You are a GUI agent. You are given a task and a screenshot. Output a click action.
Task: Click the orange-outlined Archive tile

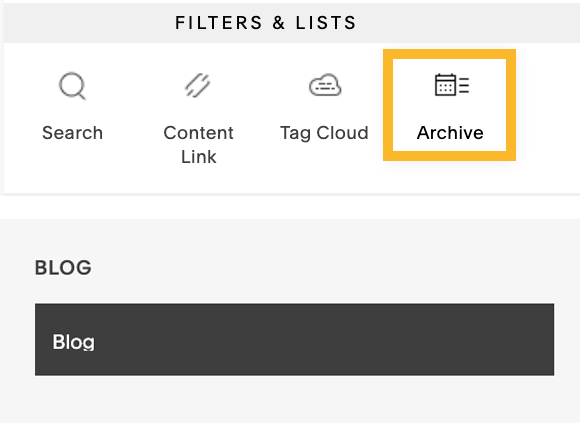(449, 105)
